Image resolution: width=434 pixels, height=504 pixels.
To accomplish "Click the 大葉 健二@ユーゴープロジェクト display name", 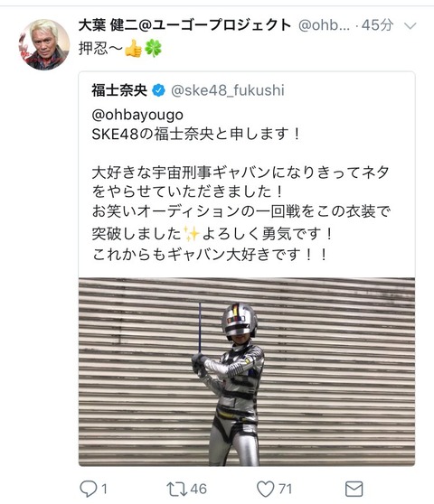I will 184,25.
